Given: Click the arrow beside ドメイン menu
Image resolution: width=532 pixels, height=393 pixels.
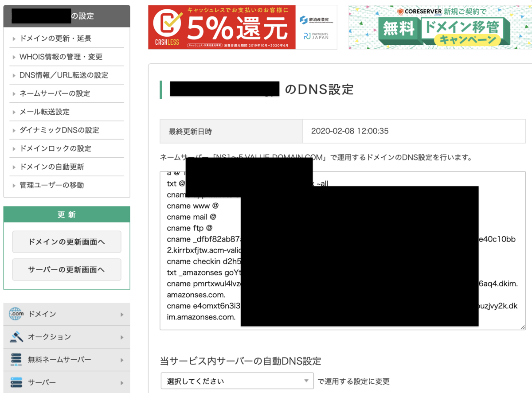Looking at the screenshot, I should 122,315.
